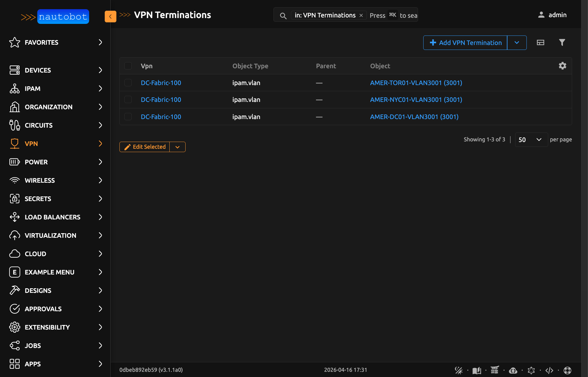Toggle the theme using the day/night icon
Image resolution: width=588 pixels, height=377 pixels.
coord(458,370)
